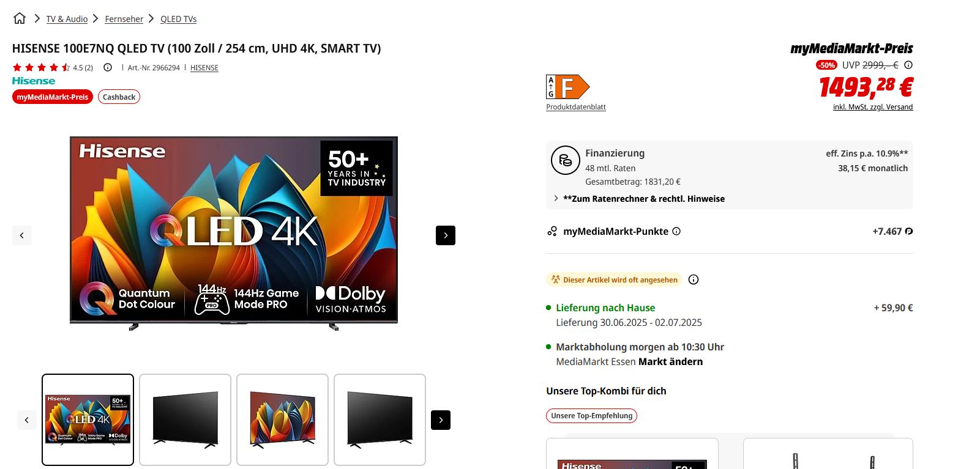
Task: Show next product image with right arrow
Action: tap(446, 235)
